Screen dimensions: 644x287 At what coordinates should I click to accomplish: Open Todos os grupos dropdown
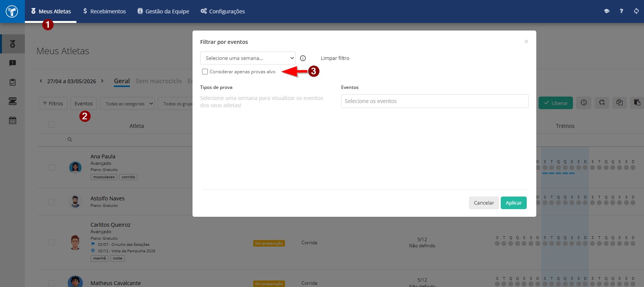click(176, 103)
